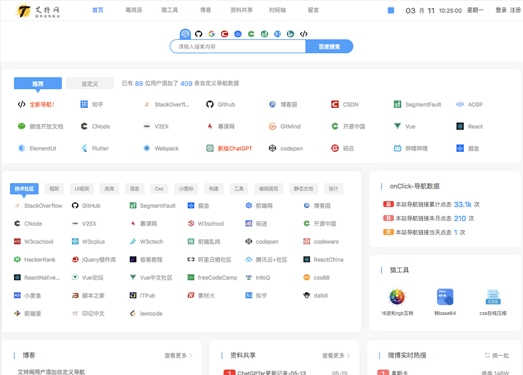
Task: Open the Flutter recommended link
Action: coord(95,148)
